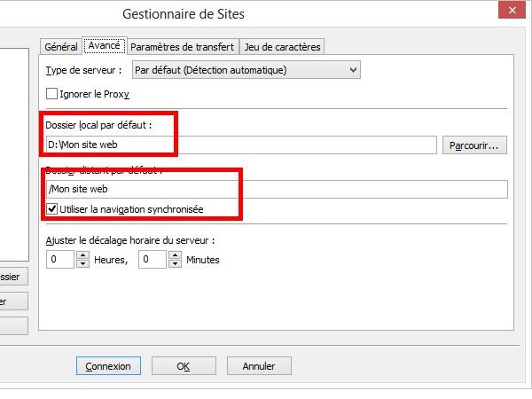The height and width of the screenshot is (399, 532).
Task: Click the dropdown arrow of server type
Action: point(353,70)
